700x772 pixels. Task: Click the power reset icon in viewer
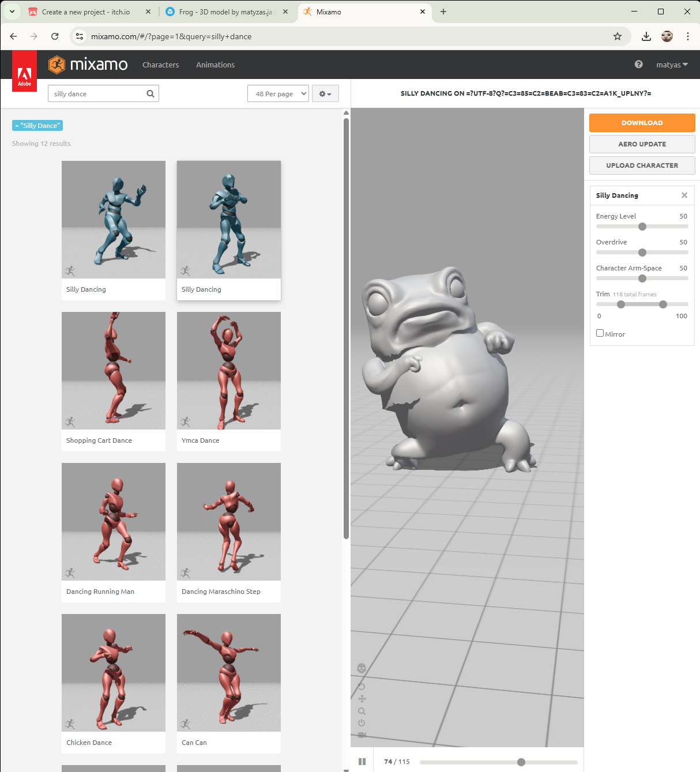click(362, 723)
